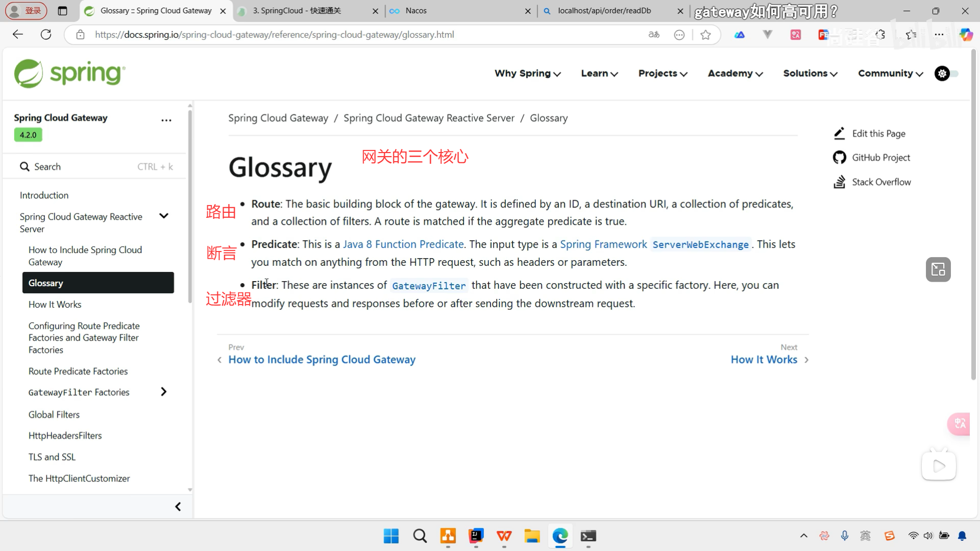The height and width of the screenshot is (551, 980).
Task: Click the Edit this Page pencil icon
Action: pyautogui.click(x=839, y=134)
